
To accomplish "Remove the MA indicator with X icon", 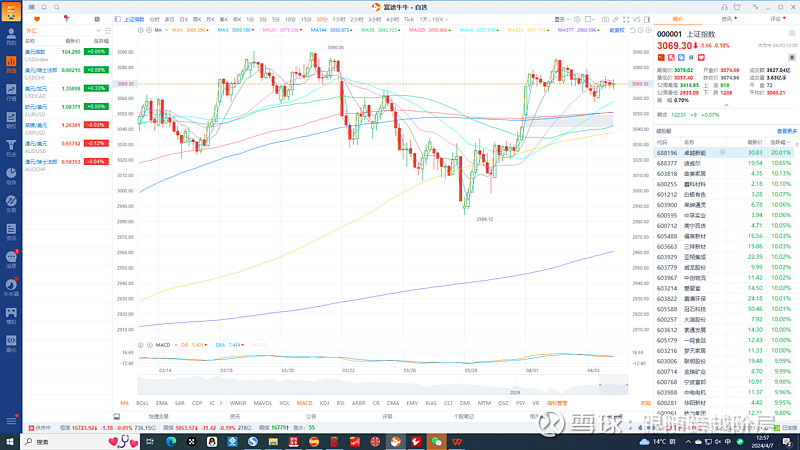I will point(149,30).
